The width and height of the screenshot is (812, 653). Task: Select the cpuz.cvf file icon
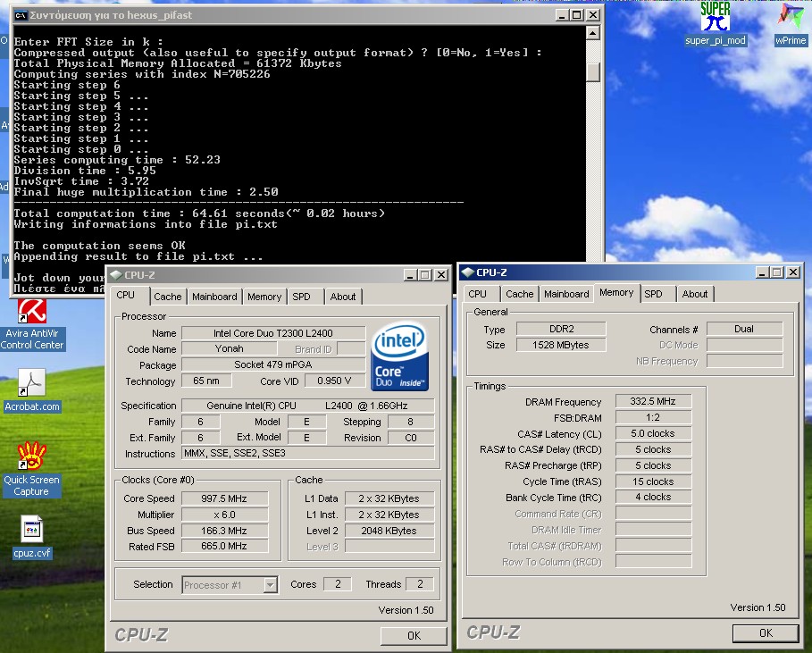coord(31,537)
